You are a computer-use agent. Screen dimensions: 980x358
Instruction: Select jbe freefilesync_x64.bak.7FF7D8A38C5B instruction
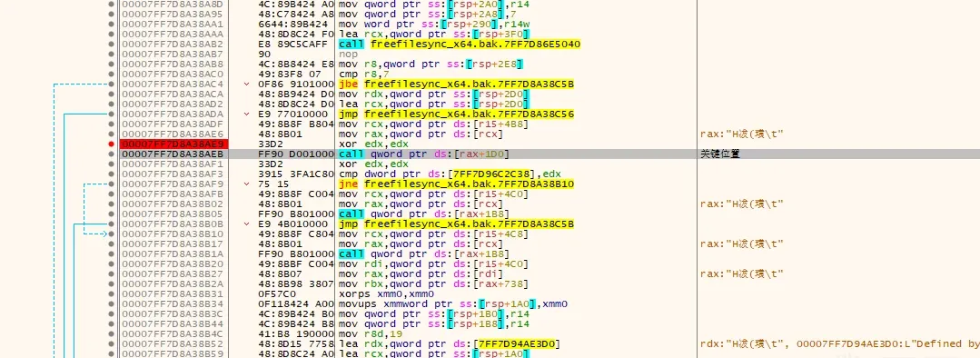tap(456, 84)
